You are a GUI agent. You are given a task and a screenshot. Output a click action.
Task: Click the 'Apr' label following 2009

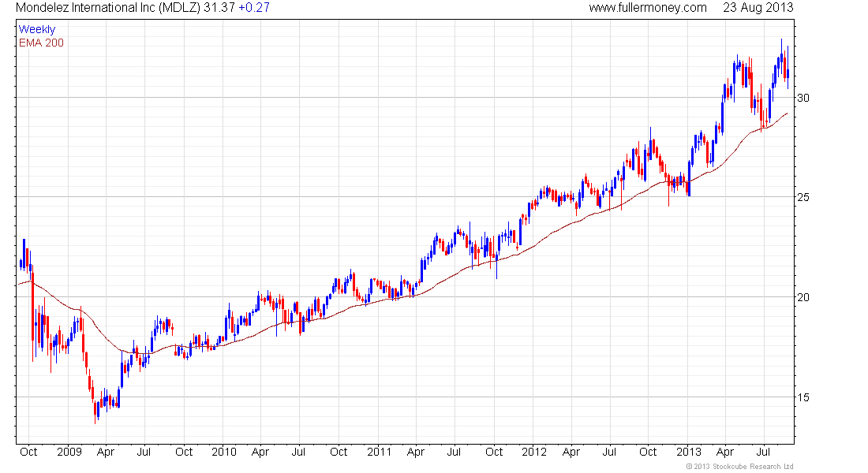(105, 452)
